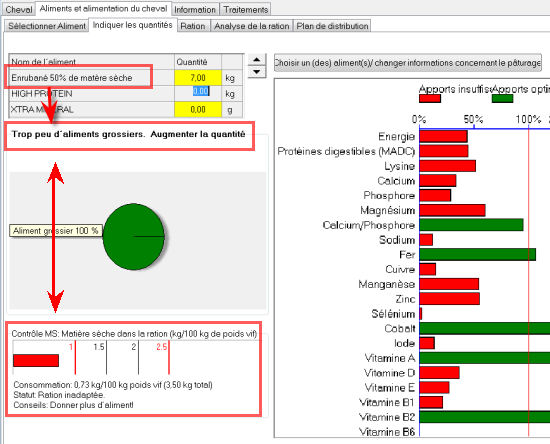The height and width of the screenshot is (444, 550).
Task: Open the Traitements tab
Action: [246, 9]
